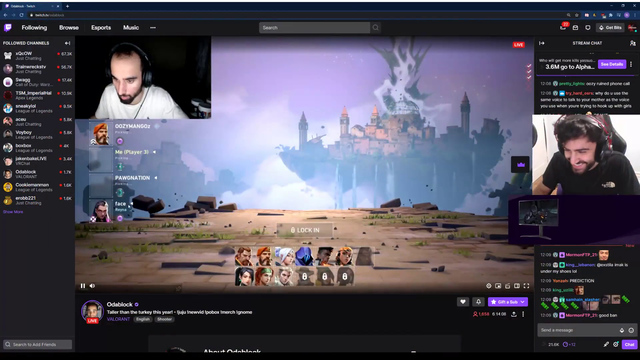Open channel more options kebab menu
Screen dimensions: 640x360
click(523, 314)
